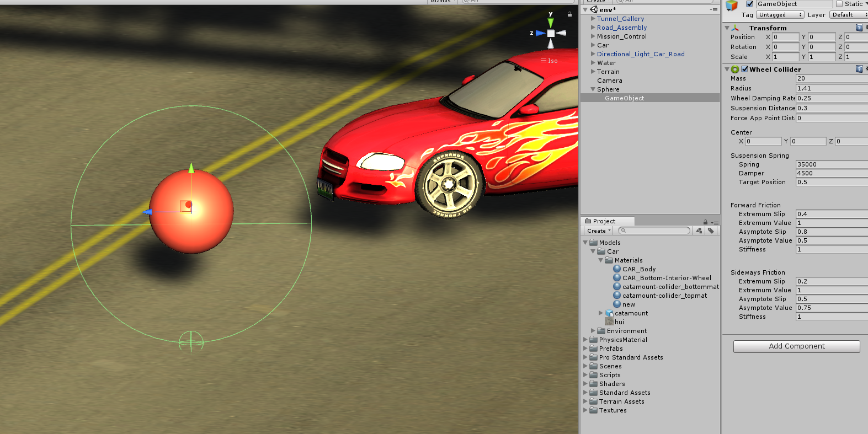Image resolution: width=868 pixels, height=434 pixels.
Task: Switch to the Project tab
Action: [x=608, y=221]
